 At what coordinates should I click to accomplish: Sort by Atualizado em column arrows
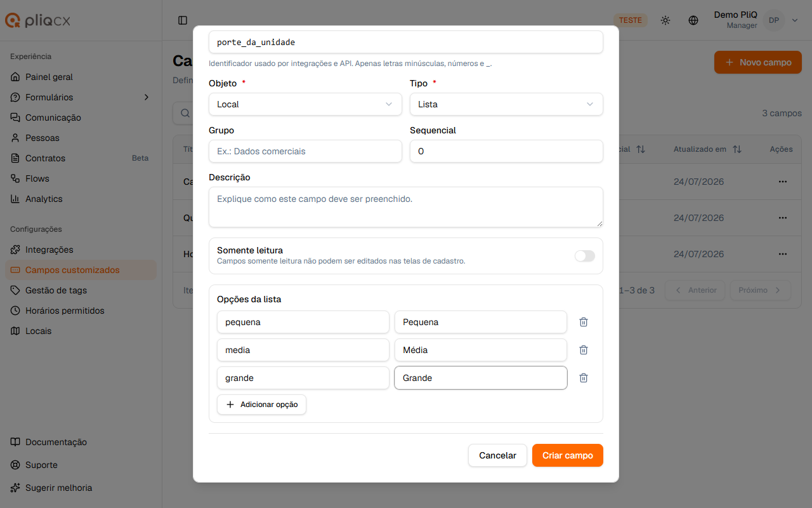(737, 149)
